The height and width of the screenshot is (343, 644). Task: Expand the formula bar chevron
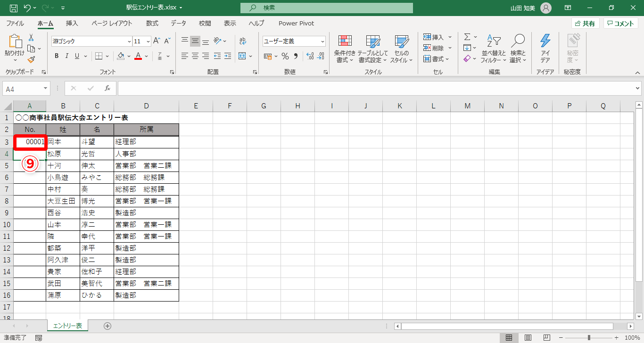pos(638,88)
